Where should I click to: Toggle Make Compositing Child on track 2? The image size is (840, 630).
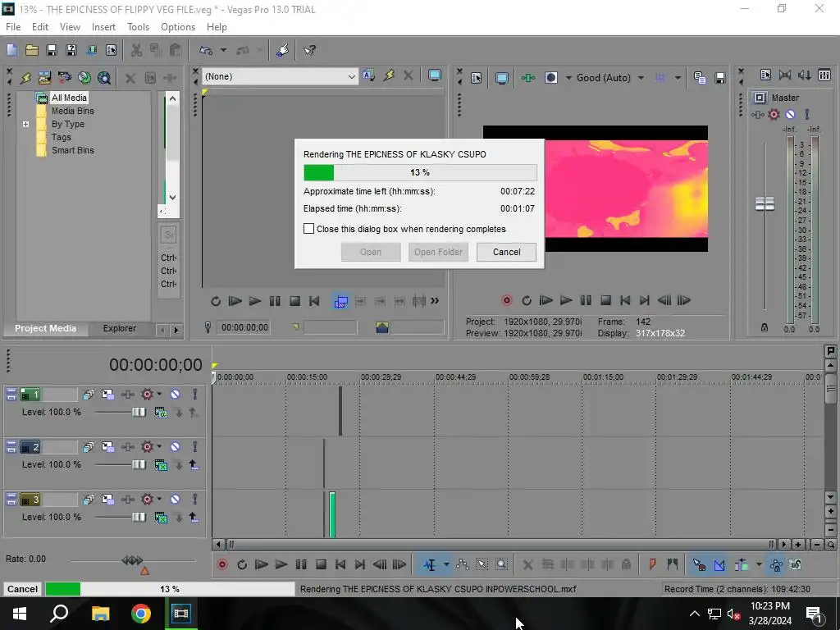point(194,465)
